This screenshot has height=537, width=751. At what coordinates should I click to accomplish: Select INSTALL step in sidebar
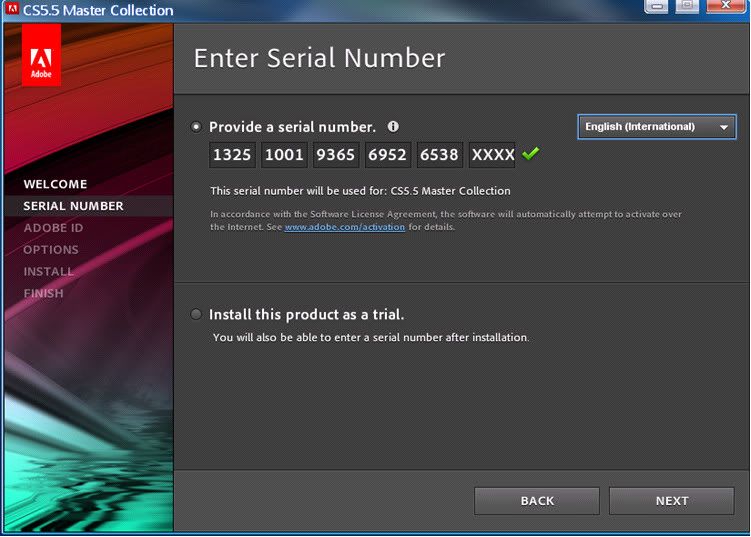(x=48, y=272)
